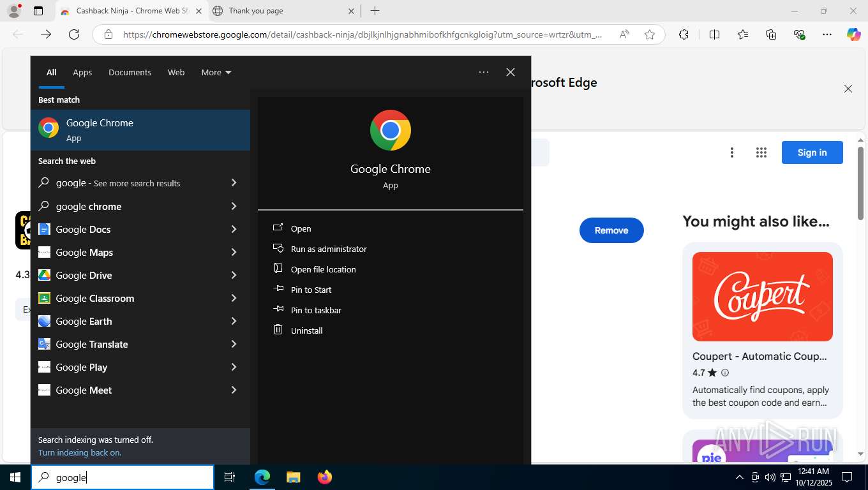Open search panel options ellipsis

(484, 72)
